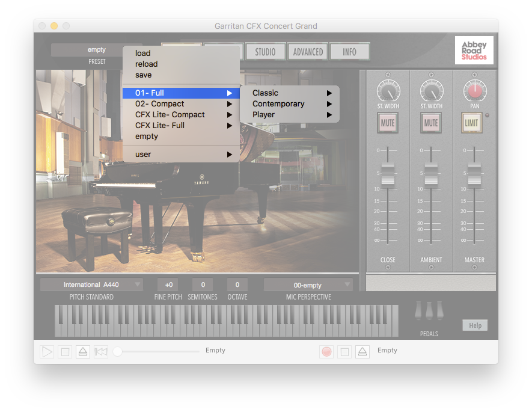532x412 pixels.
Task: Expand the CFX Lite- Full submenu
Action: coord(181,126)
